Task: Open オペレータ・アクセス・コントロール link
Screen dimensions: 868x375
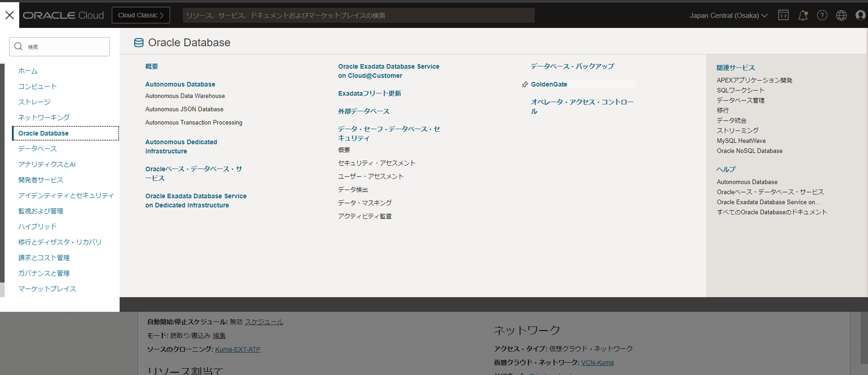Action: point(582,107)
